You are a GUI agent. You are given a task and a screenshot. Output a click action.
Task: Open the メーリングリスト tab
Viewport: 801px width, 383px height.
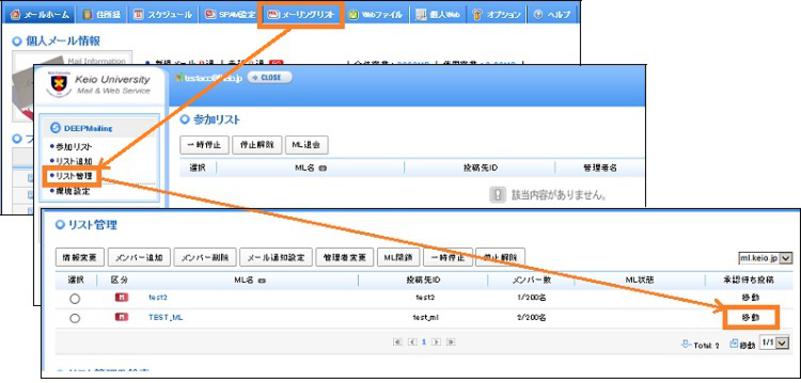pyautogui.click(x=301, y=14)
